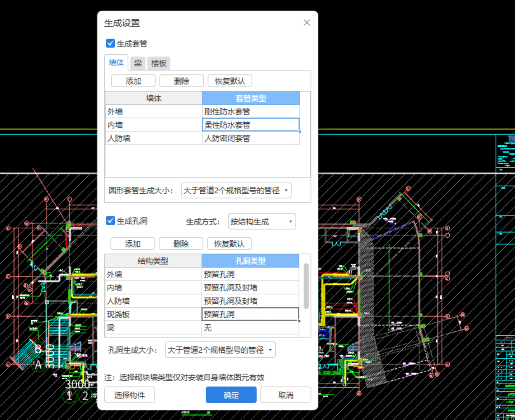Select the 柔性防水套管 cell

[251, 125]
